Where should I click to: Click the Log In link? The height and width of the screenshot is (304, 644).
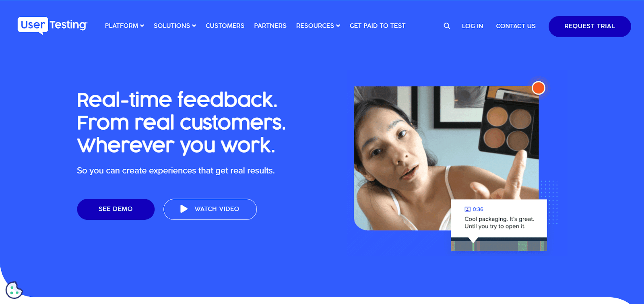point(473,26)
